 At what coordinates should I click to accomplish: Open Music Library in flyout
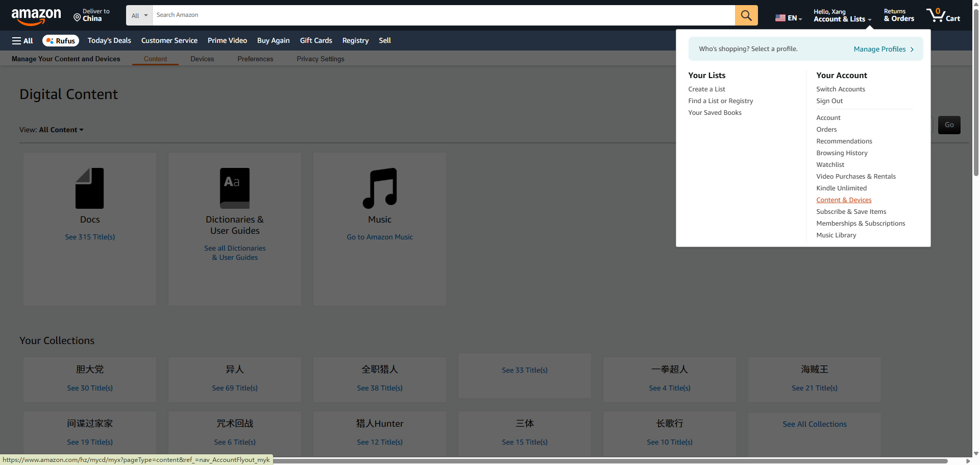tap(836, 235)
